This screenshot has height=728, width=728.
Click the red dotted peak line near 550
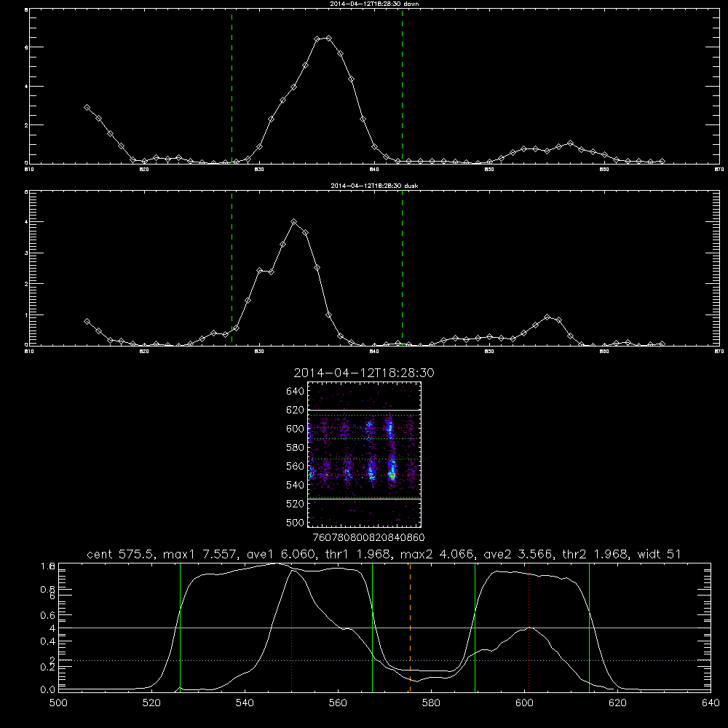point(292,631)
